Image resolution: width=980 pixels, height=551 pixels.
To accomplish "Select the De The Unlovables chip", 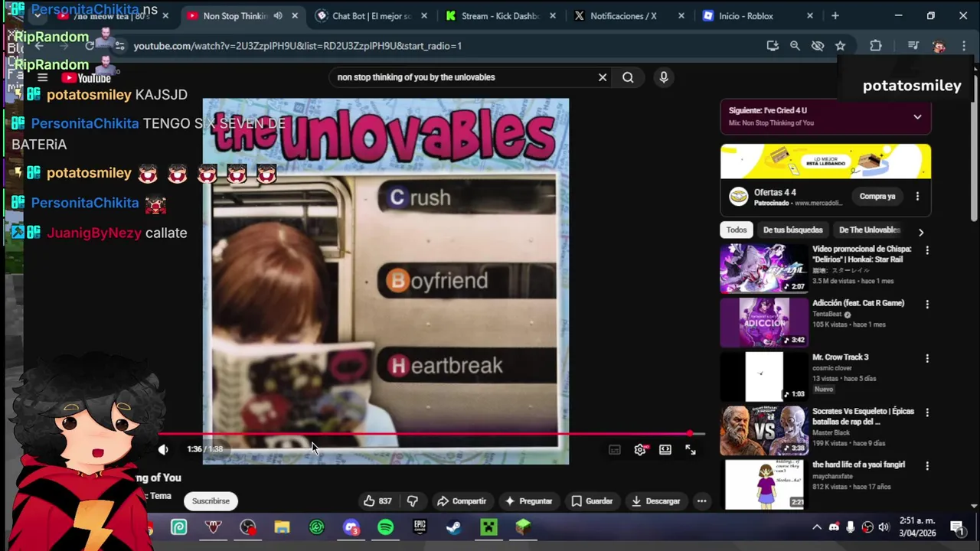I will 869,230.
